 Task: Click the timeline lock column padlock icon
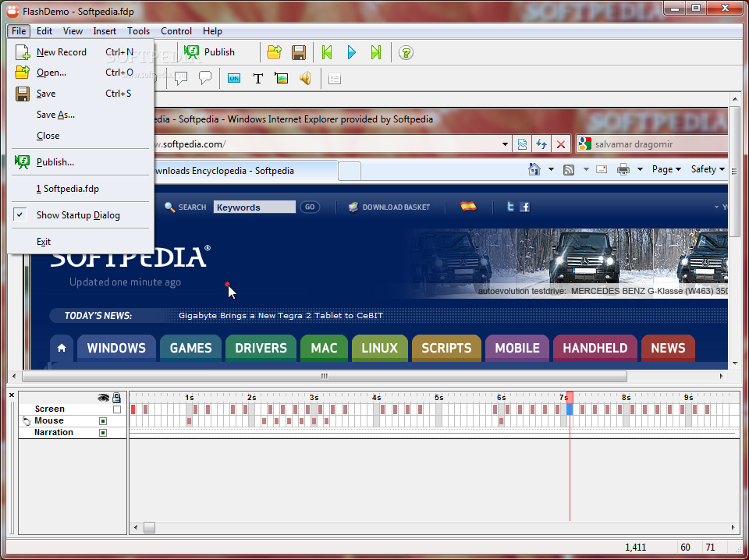[116, 397]
